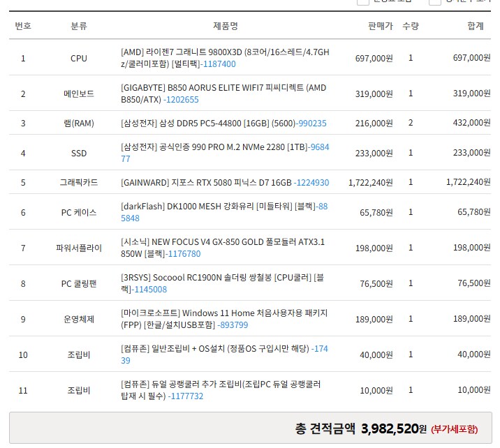Click the 189,000원 total in the 합계 column
500x448 pixels.
coord(471,319)
